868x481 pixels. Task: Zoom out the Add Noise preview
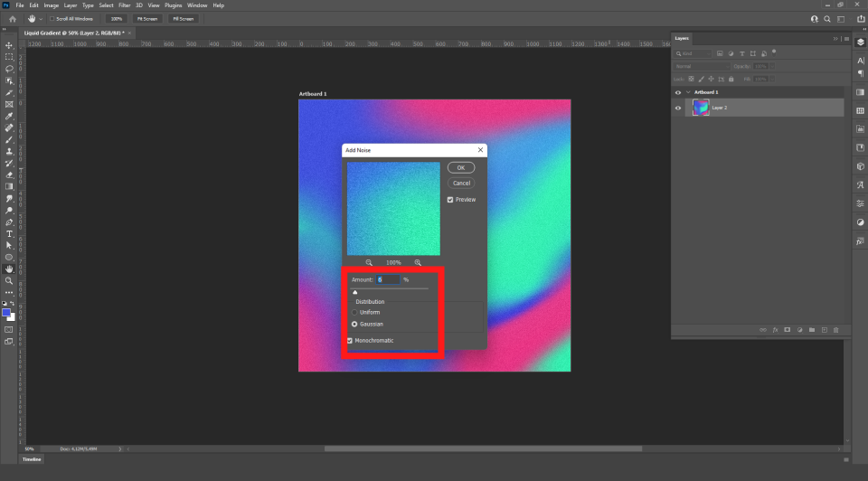pyautogui.click(x=369, y=262)
